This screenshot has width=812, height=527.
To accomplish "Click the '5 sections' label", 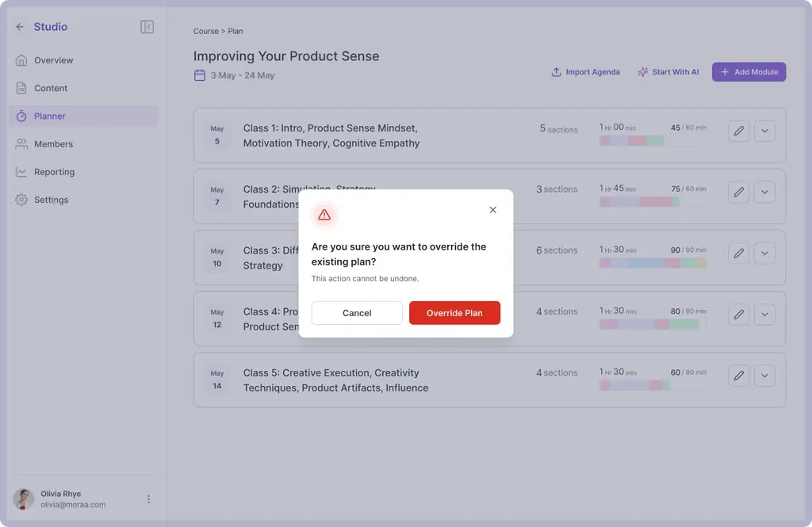I will coord(558,129).
